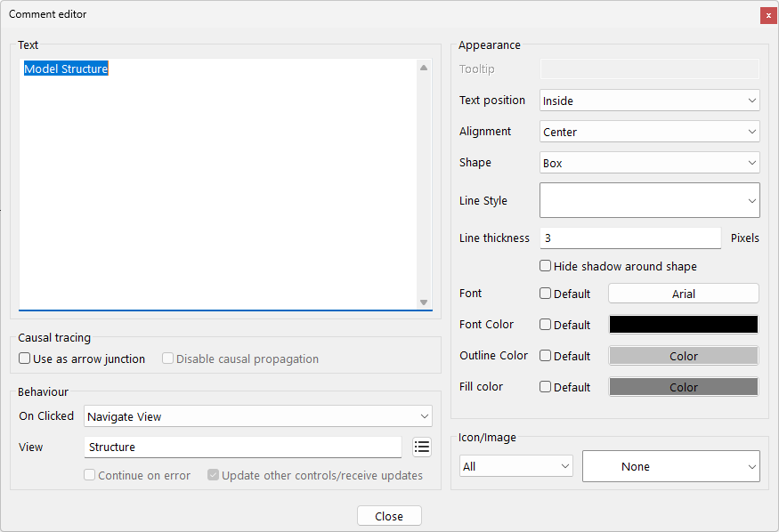Check the Default box for Font

pyautogui.click(x=546, y=294)
